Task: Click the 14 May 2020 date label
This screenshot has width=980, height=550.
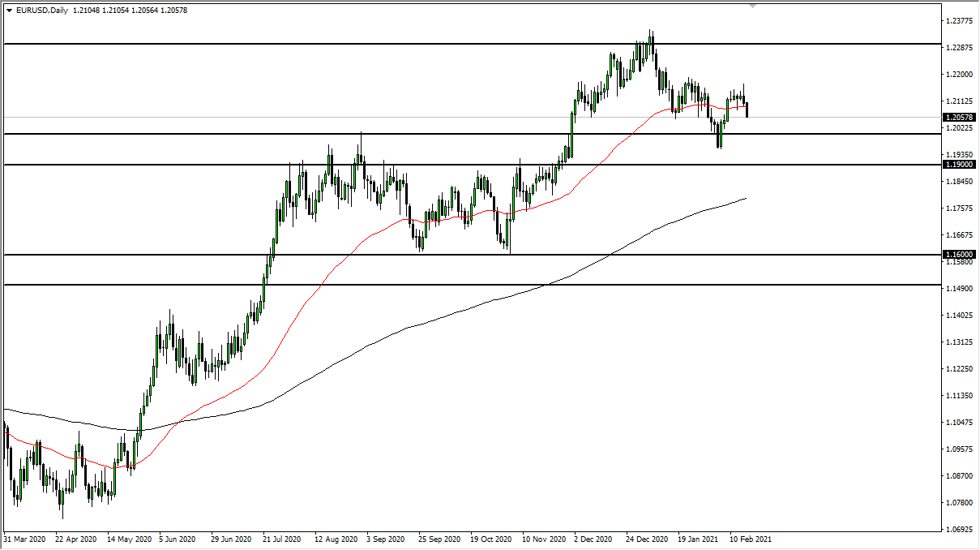Action: [x=130, y=539]
